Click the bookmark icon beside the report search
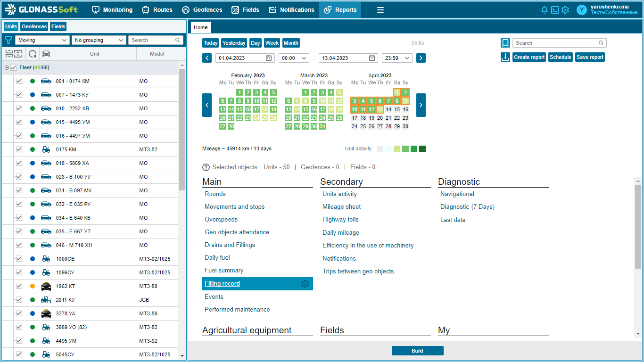 point(505,43)
